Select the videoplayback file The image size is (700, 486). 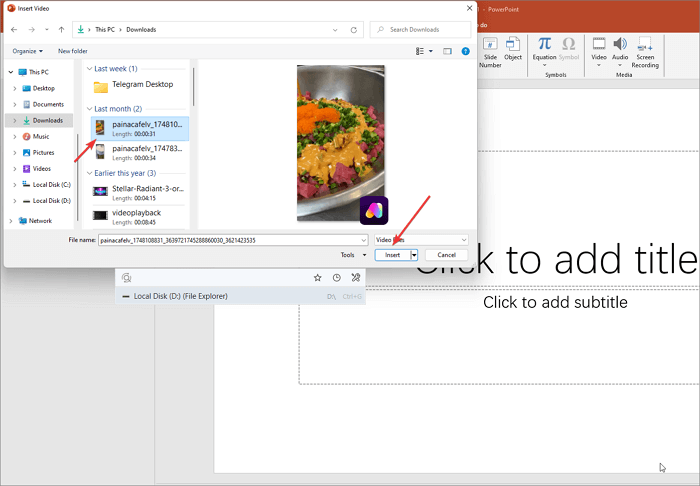(136, 212)
